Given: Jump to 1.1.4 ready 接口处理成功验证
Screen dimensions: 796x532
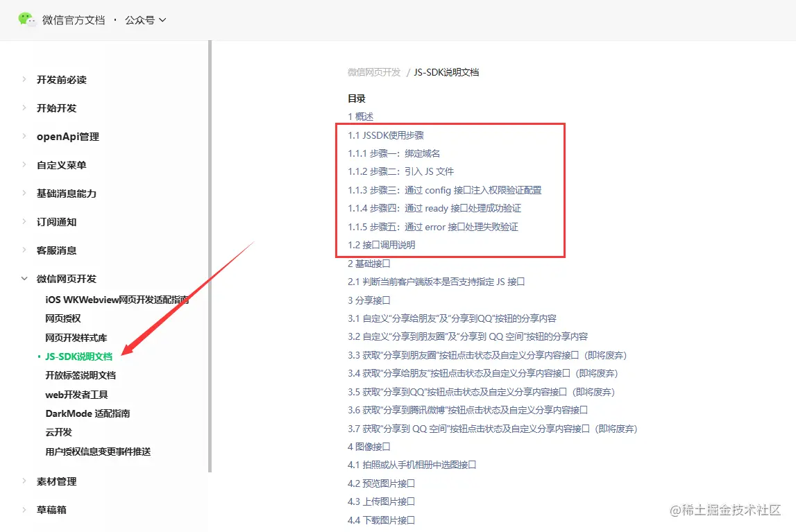Looking at the screenshot, I should [x=434, y=209].
